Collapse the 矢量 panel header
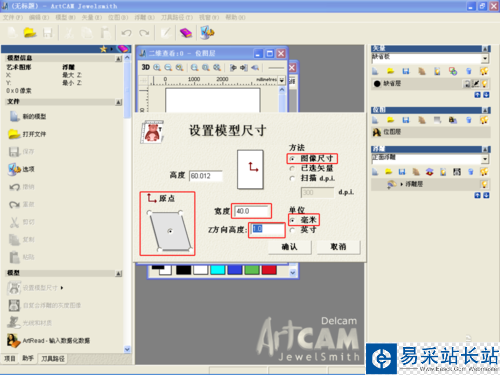 coord(486,49)
